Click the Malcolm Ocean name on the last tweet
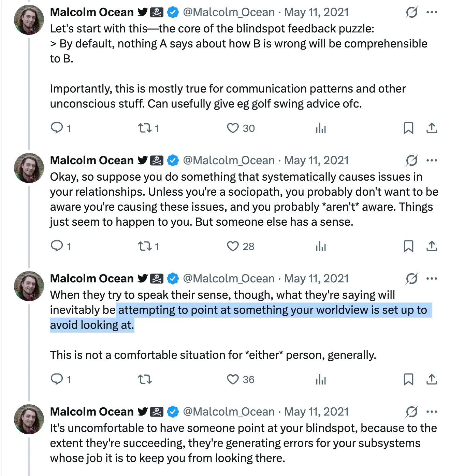Viewport: 449px width, 476px height. [92, 412]
